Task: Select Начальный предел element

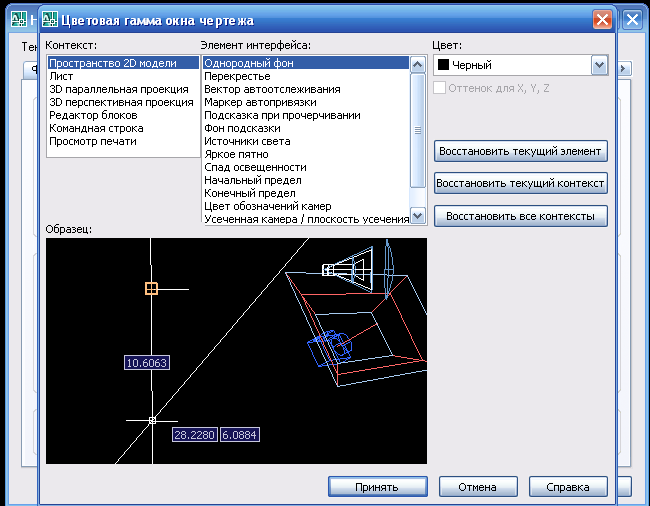Action: [306, 180]
